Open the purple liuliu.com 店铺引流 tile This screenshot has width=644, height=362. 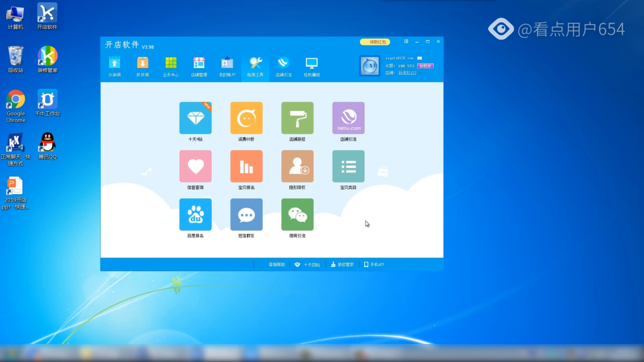[348, 118]
